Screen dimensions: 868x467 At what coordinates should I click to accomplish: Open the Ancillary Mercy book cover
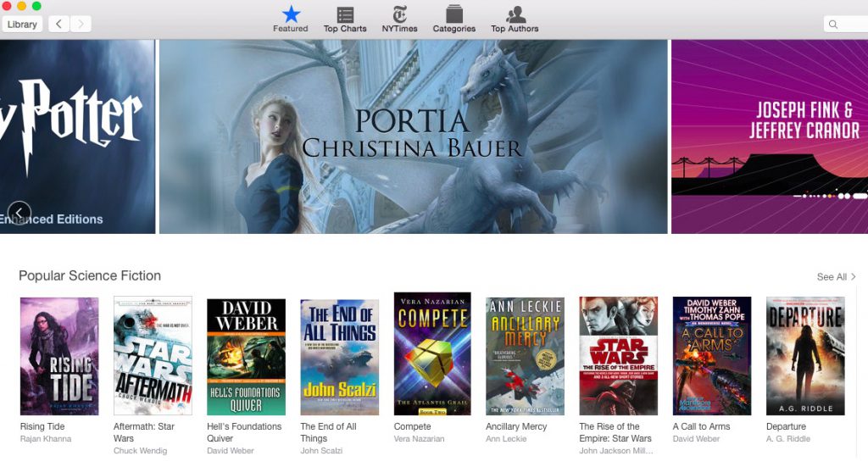pos(526,356)
